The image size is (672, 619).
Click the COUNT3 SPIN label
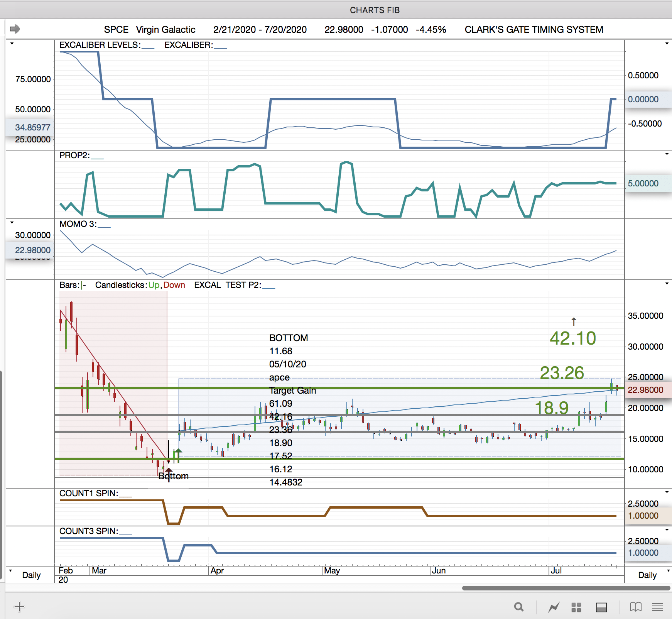tap(96, 531)
